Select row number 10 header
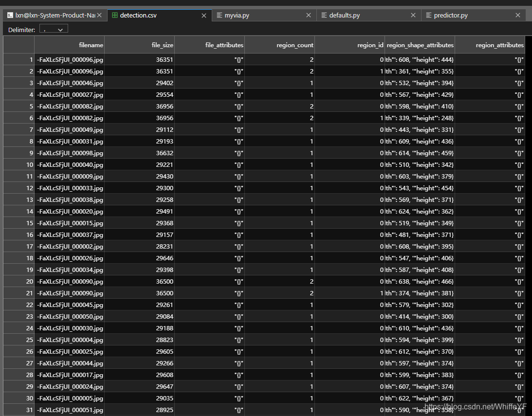Screen dimensions: 532x416 (19, 165)
